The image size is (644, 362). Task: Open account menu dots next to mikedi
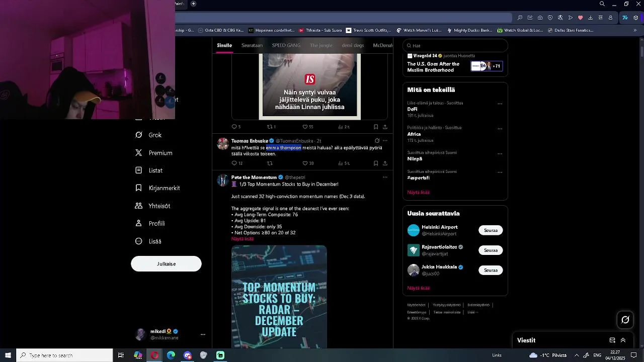tap(203, 334)
